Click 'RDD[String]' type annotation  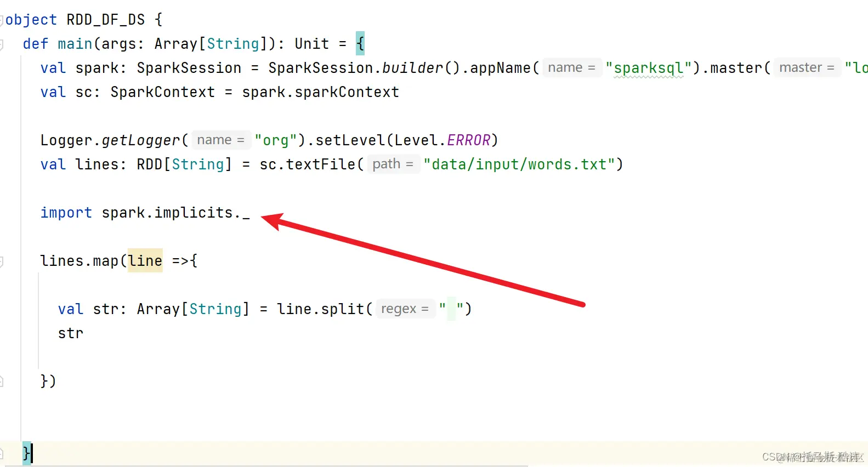pyautogui.click(x=185, y=164)
